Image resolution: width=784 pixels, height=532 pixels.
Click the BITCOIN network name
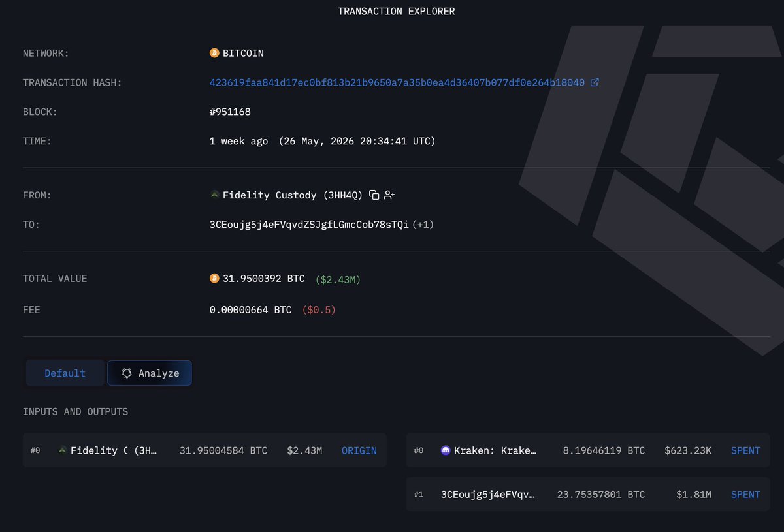click(x=243, y=53)
